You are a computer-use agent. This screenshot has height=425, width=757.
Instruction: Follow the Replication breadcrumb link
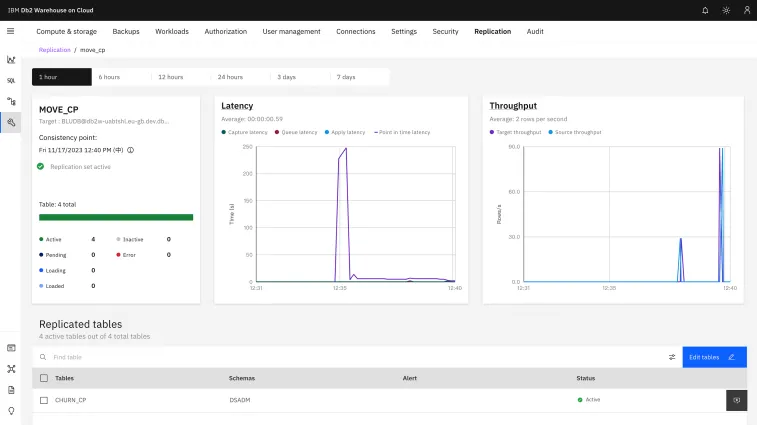[54, 49]
